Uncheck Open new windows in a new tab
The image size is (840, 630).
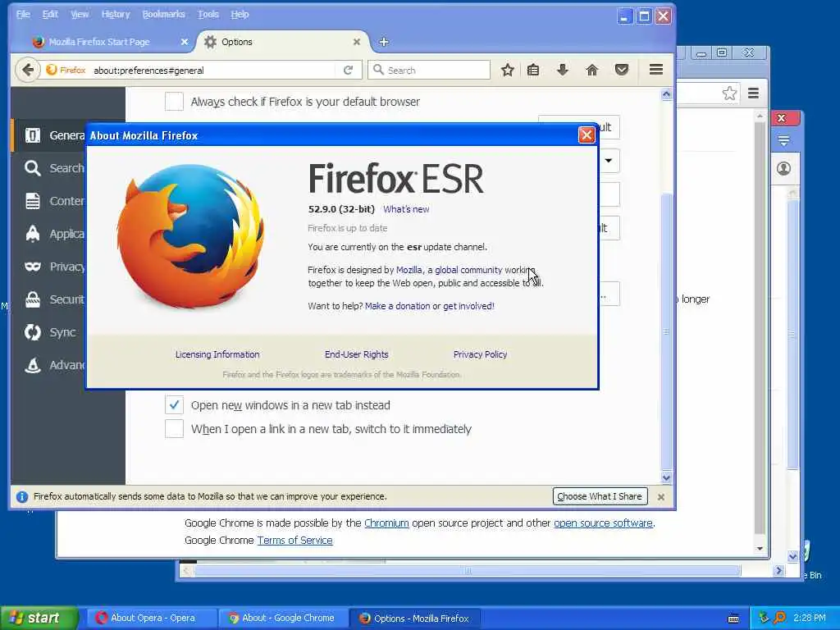(174, 405)
